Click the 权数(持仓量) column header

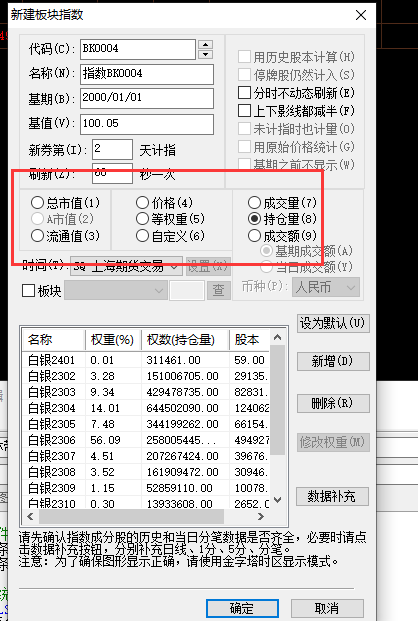click(x=185, y=339)
